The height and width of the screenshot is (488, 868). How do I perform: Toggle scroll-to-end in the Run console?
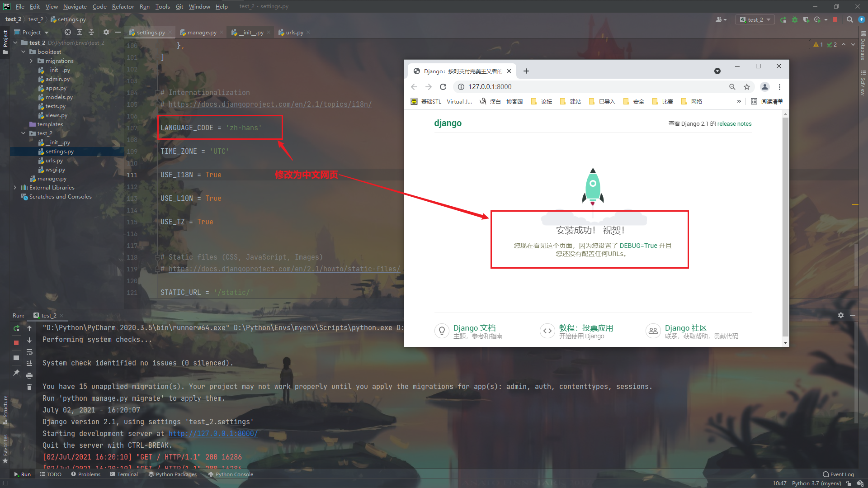tap(29, 364)
